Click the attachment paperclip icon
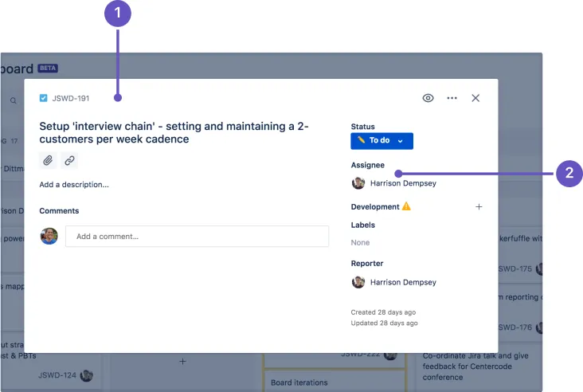The height and width of the screenshot is (392, 583). (48, 161)
